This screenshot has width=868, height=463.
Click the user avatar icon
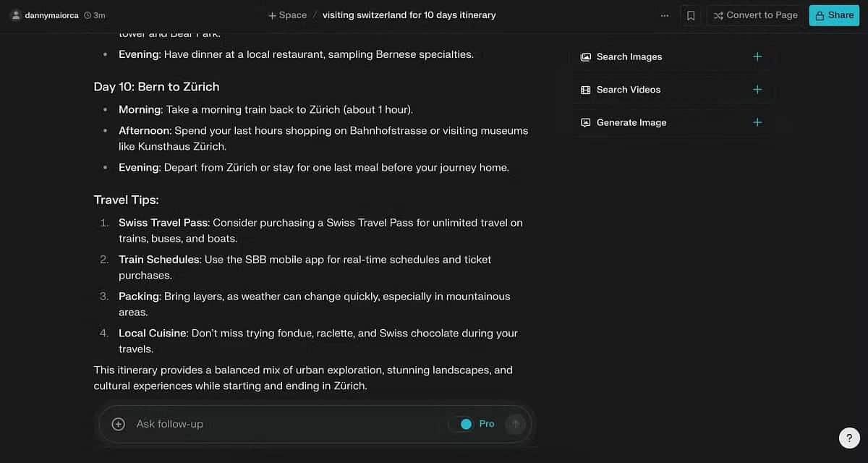15,15
